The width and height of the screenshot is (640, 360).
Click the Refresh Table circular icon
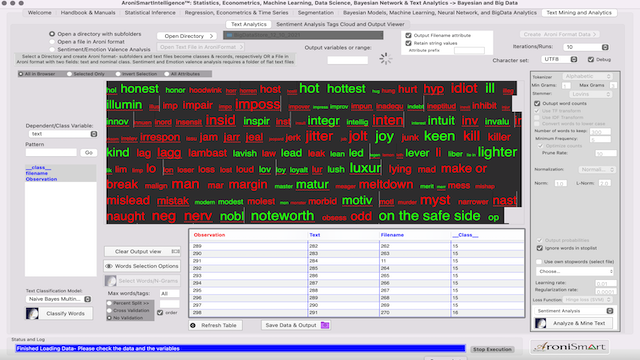193,325
